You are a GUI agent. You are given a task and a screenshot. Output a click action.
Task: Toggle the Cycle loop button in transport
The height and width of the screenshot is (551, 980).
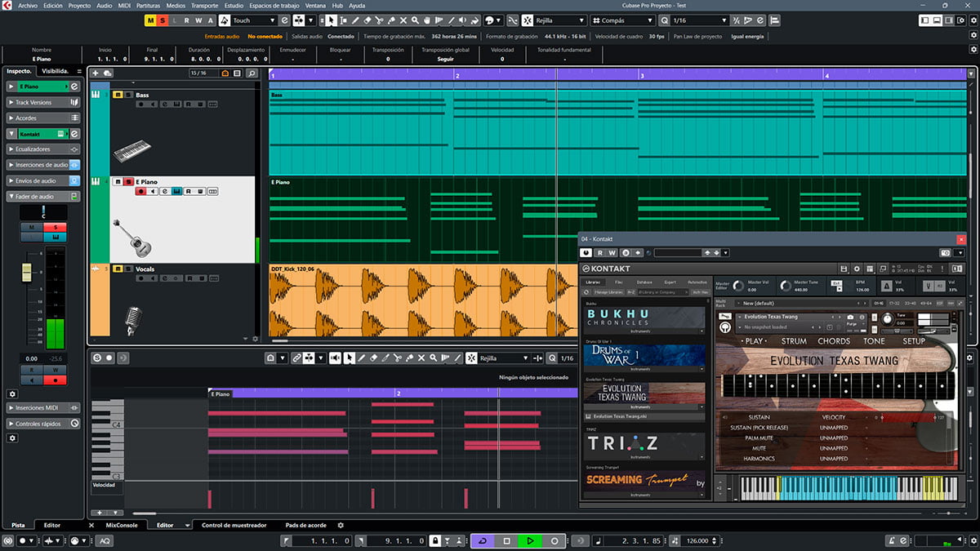[483, 541]
